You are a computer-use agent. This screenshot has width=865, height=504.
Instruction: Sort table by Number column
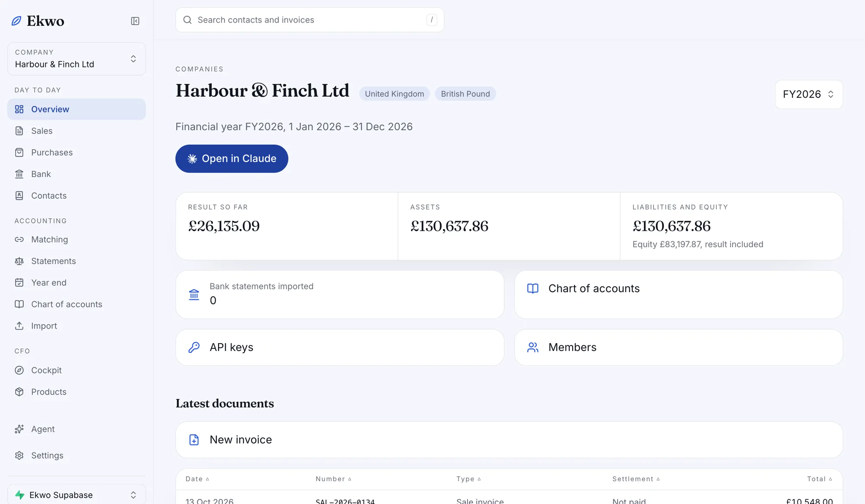point(333,479)
